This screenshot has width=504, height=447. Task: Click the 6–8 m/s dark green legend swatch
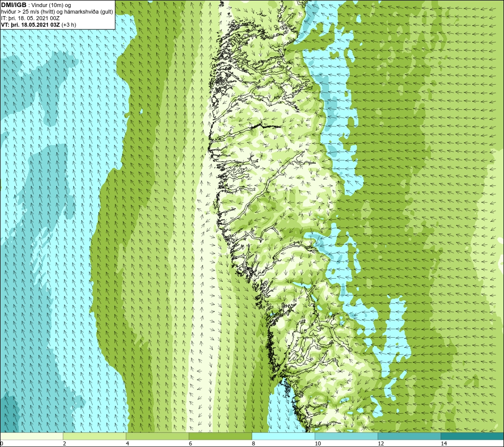221,436
